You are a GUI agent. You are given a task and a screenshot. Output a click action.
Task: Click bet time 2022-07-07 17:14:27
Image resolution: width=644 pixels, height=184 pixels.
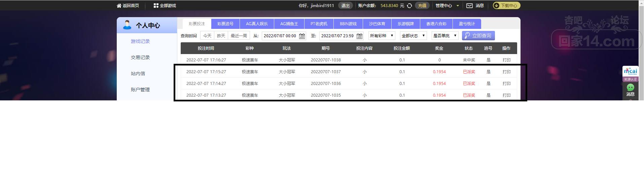point(206,84)
